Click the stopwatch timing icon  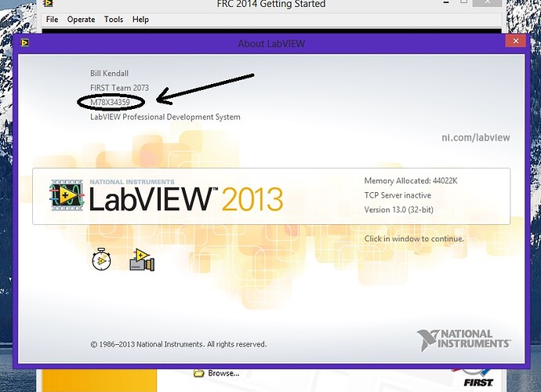click(x=101, y=260)
